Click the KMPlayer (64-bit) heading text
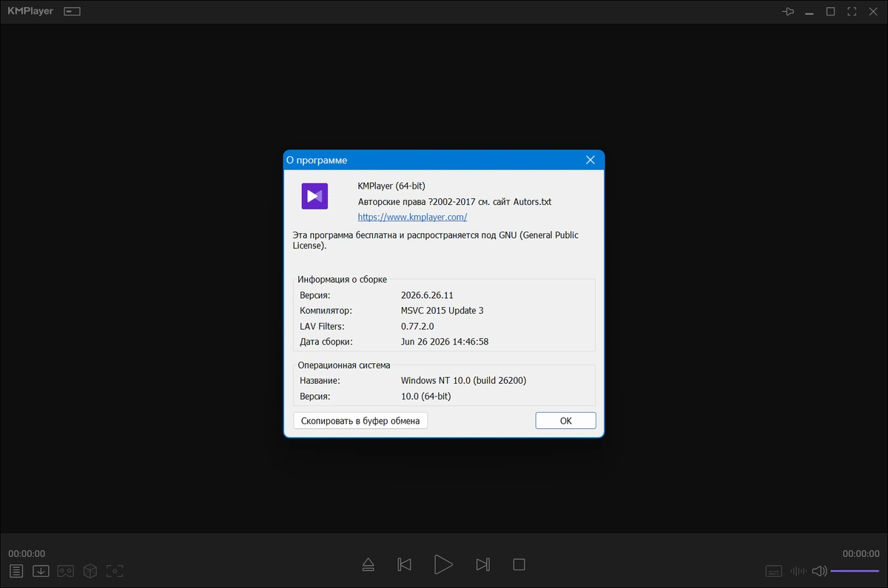 point(391,186)
